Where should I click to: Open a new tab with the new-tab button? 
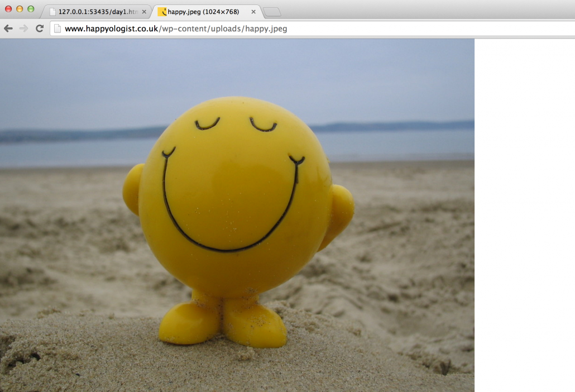coord(271,12)
